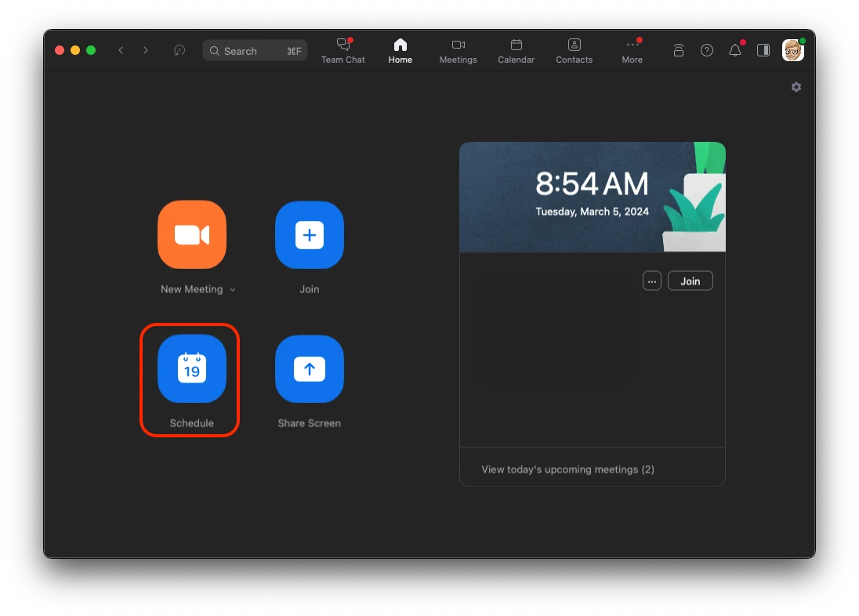This screenshot has width=859, height=616.
Task: Maximize the window with green button
Action: pos(91,50)
